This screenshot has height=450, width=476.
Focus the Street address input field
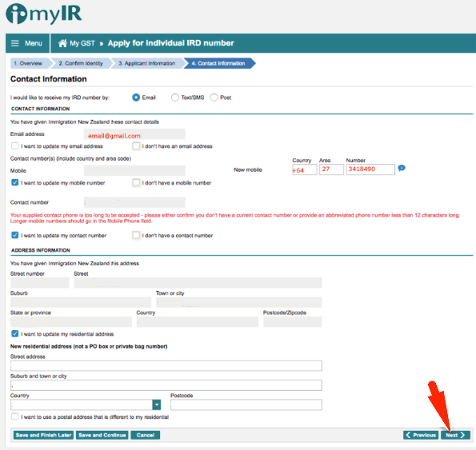tap(166, 366)
